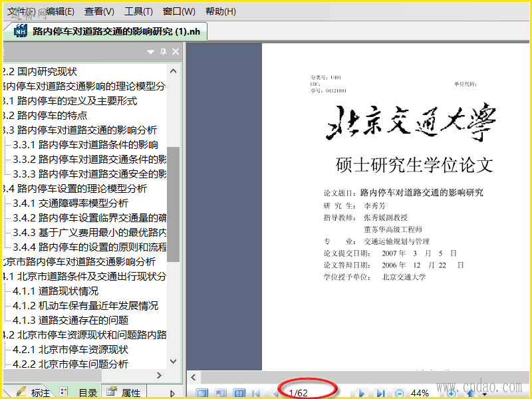The height and width of the screenshot is (399, 532).
Task: Select outline entry 3.4.4 路内停车的设置的原则和流程
Action: (x=90, y=247)
